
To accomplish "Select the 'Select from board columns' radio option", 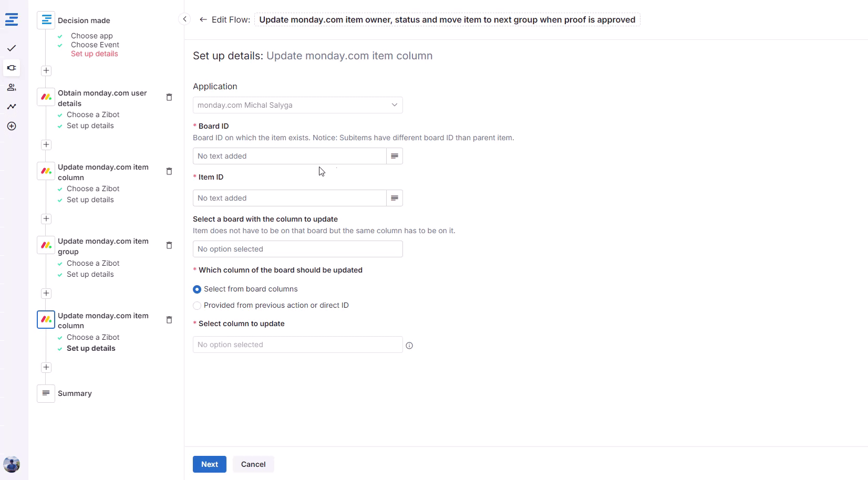I will click(197, 289).
